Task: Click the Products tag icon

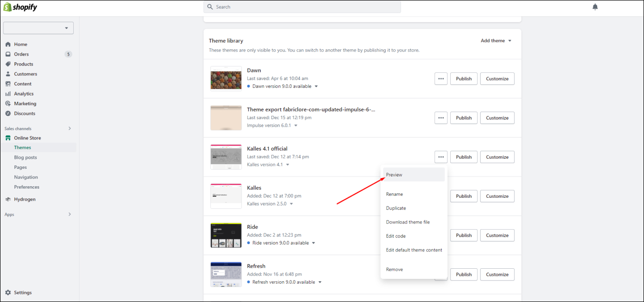Action: pyautogui.click(x=8, y=64)
